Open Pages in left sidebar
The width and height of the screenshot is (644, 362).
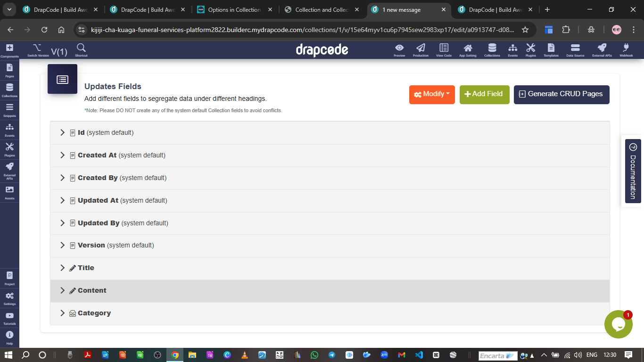click(x=9, y=70)
